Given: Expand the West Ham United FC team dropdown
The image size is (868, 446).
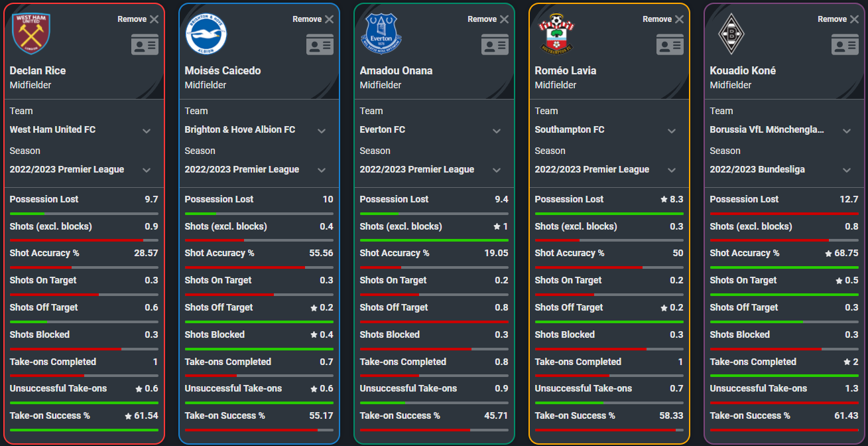Looking at the screenshot, I should [x=84, y=130].
